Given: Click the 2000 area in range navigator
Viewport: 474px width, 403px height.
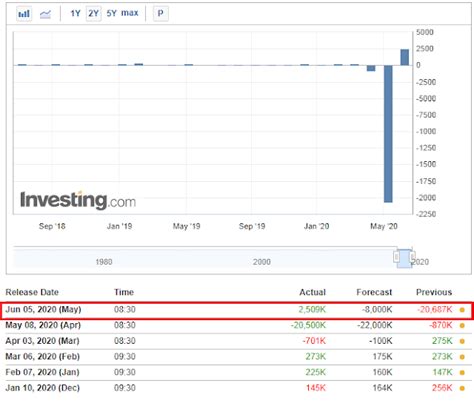Looking at the screenshot, I should (x=261, y=262).
